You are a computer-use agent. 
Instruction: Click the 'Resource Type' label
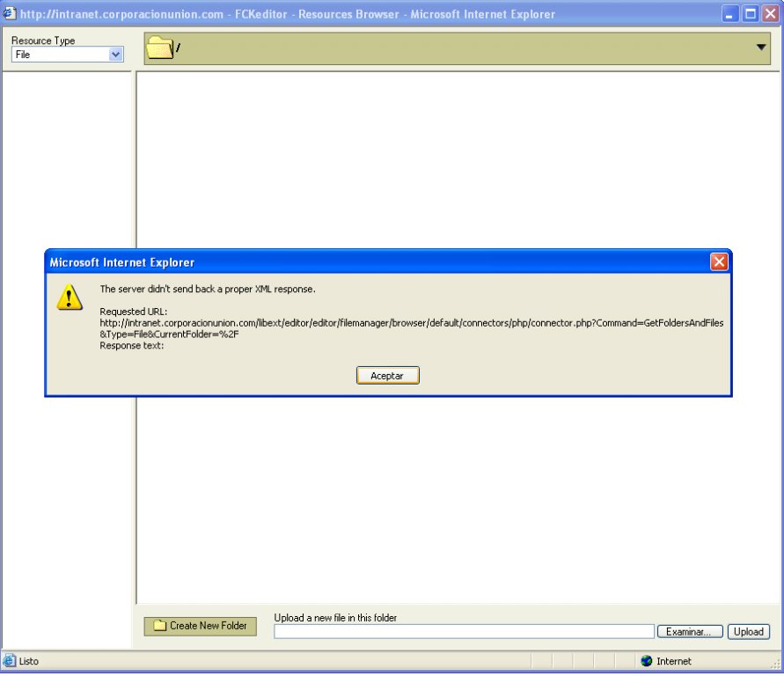43,40
